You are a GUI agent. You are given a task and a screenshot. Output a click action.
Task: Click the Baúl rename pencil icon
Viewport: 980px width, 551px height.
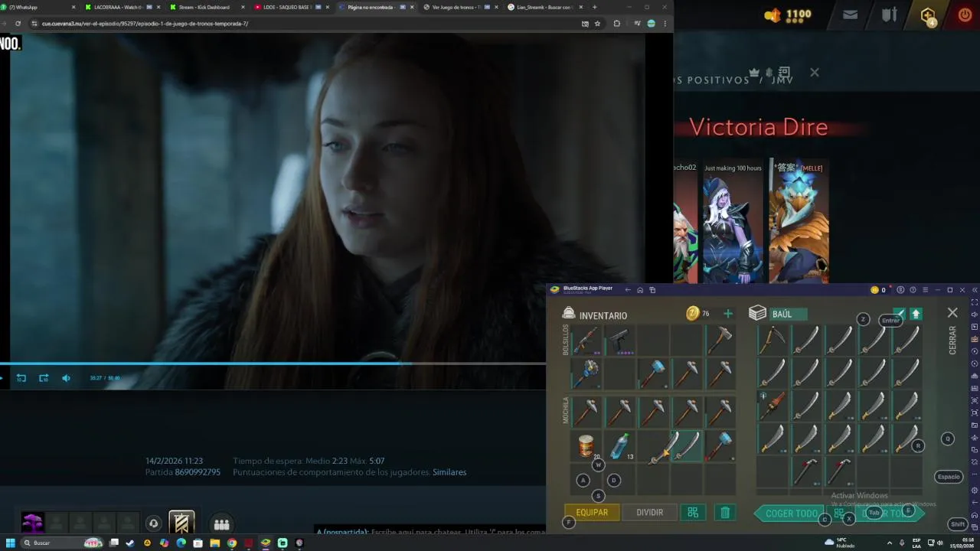point(900,314)
